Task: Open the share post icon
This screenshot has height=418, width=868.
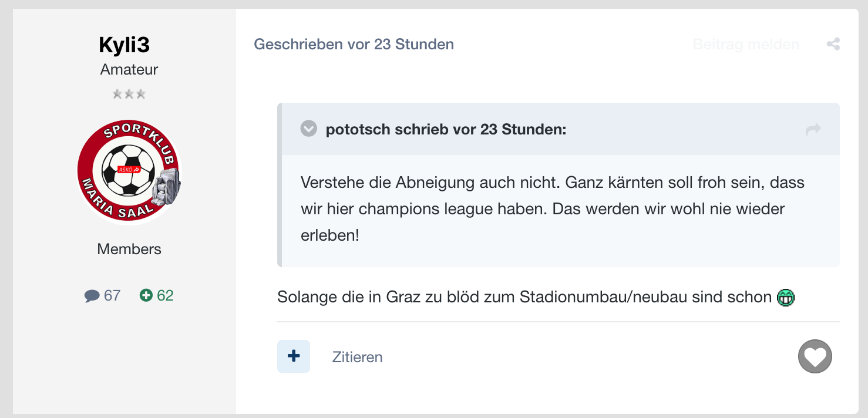Action: coord(833,44)
